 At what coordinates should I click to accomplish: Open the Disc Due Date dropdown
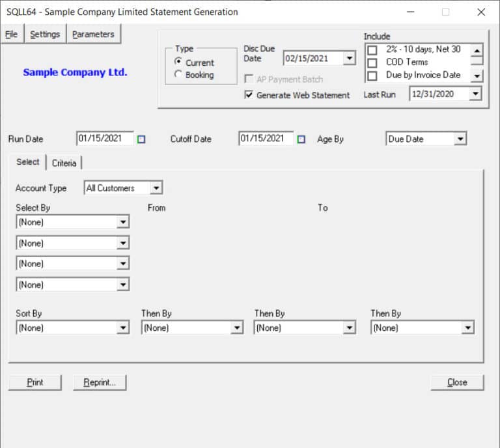[349, 59]
